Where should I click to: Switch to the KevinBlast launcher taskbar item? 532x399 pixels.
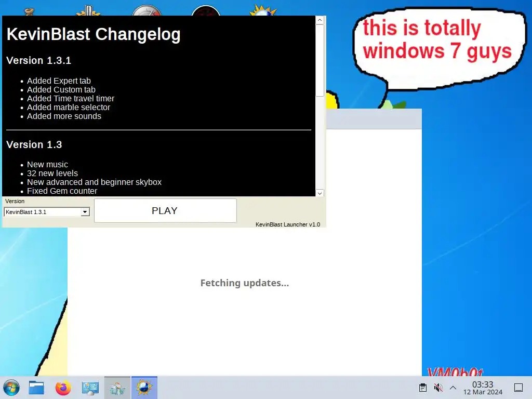[x=144, y=388]
